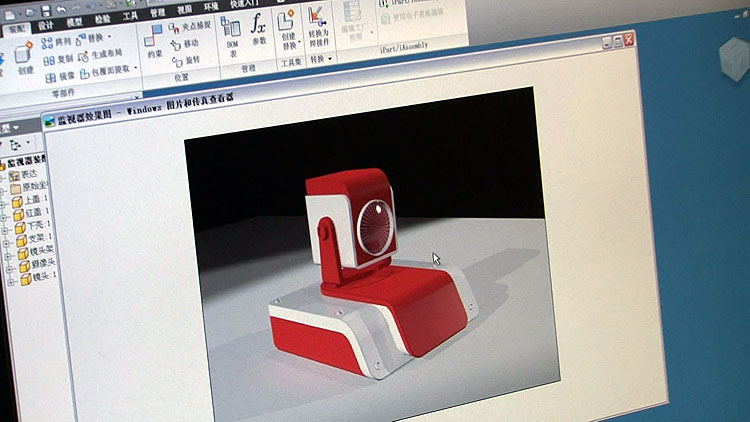The width and height of the screenshot is (750, 422).
Task: Close the picture viewer window
Action: coord(630,40)
